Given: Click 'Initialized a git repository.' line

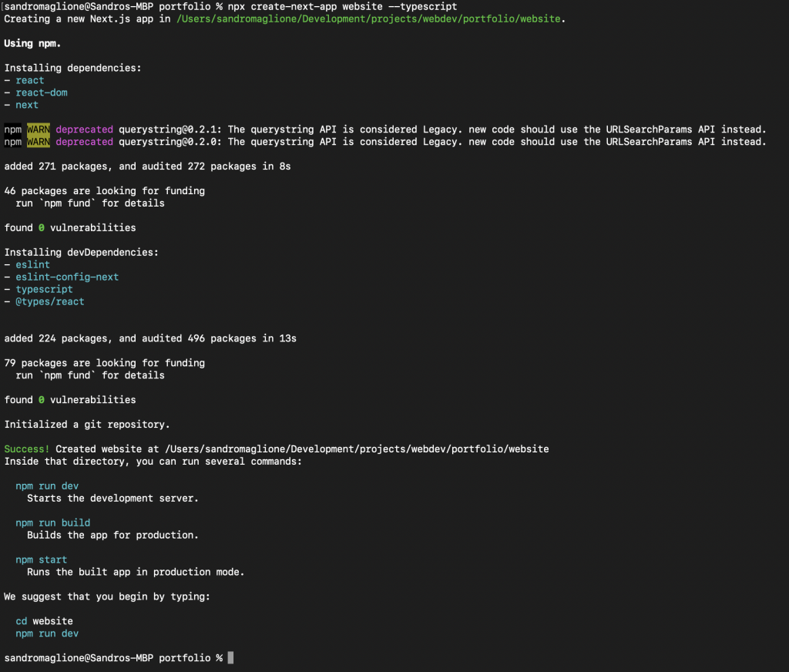Looking at the screenshot, I should [x=87, y=425].
